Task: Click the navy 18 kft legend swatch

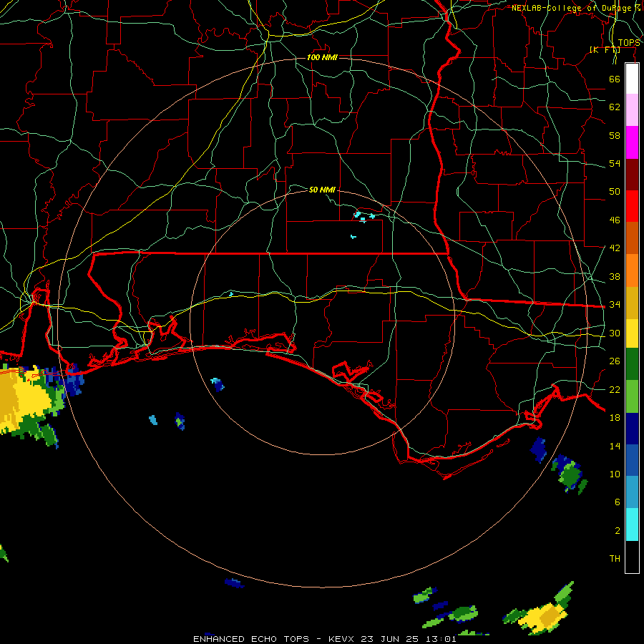Action: pos(632,429)
